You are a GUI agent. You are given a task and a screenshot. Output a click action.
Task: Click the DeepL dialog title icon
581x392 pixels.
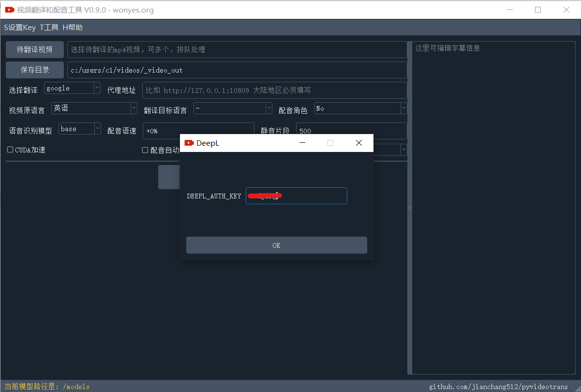[x=189, y=143]
